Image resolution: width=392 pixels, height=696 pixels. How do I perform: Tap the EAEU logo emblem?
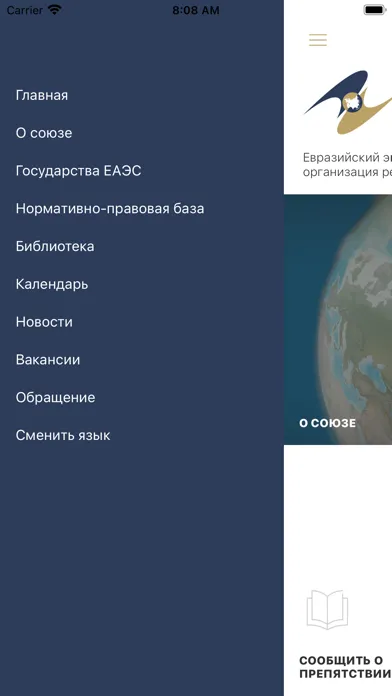(348, 103)
